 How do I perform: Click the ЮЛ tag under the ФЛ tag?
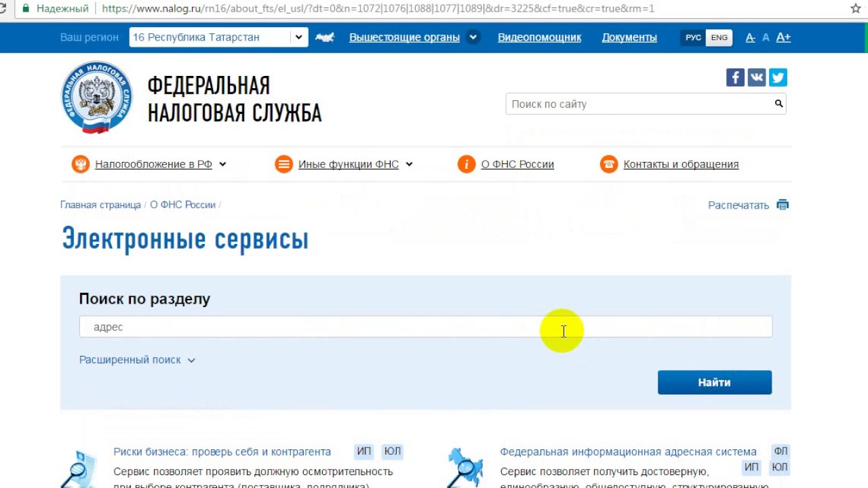tap(780, 467)
